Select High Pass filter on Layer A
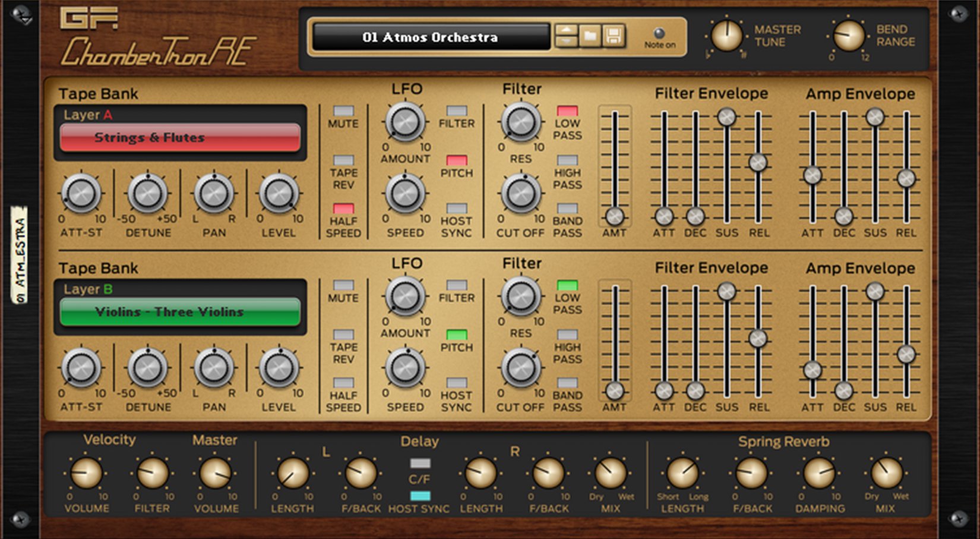The height and width of the screenshot is (539, 980). pos(567,160)
